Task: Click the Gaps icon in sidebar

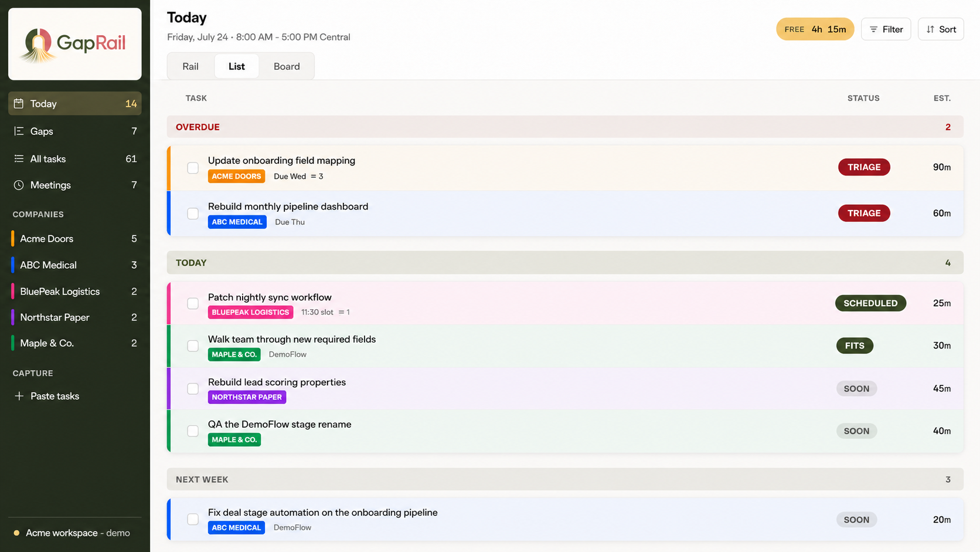Action: click(19, 131)
